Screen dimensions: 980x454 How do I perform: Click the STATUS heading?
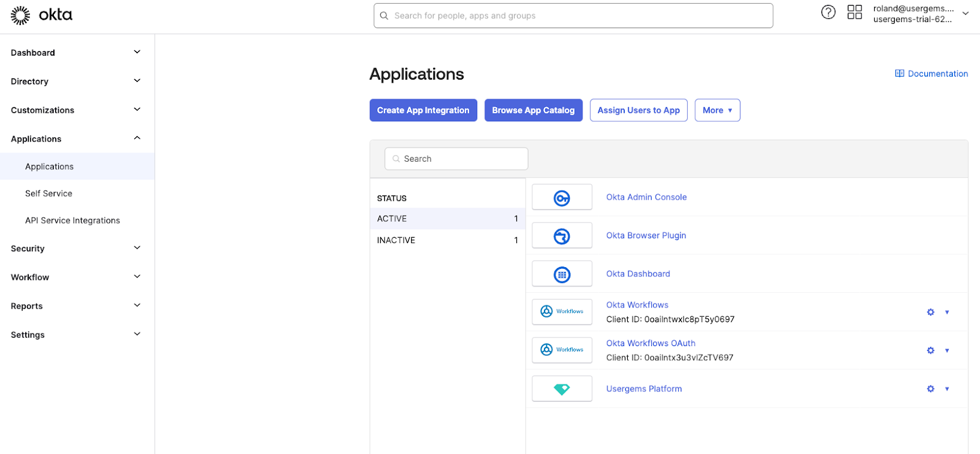click(392, 199)
